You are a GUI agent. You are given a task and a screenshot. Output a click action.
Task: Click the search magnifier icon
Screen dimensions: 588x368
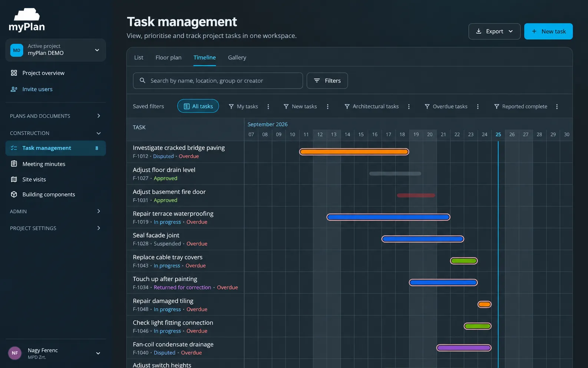click(142, 80)
